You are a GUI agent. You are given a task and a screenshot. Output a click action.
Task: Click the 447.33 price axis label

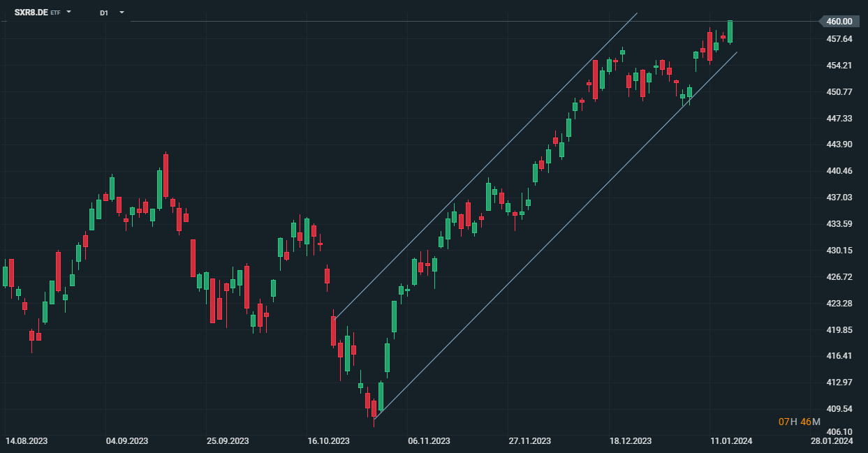pos(839,119)
